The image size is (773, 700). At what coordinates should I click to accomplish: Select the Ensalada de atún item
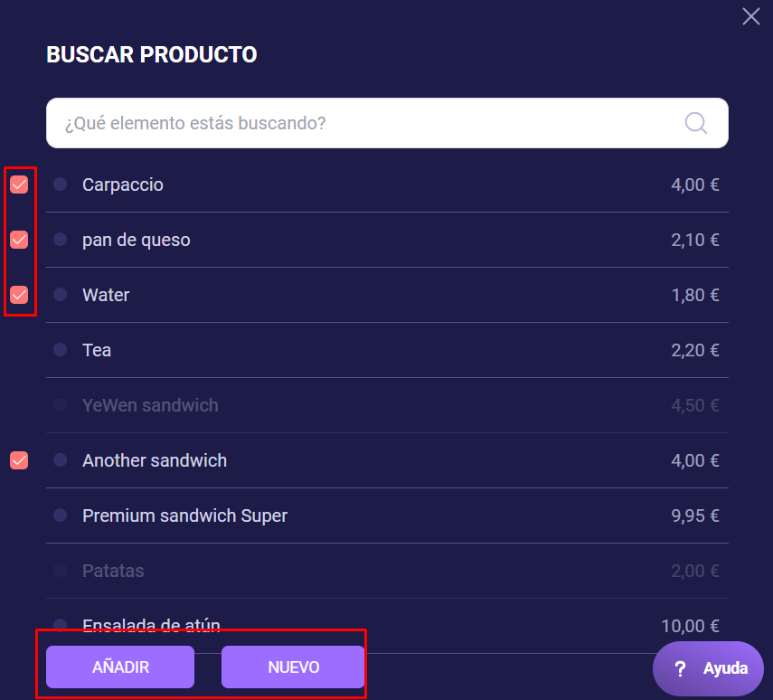151,625
